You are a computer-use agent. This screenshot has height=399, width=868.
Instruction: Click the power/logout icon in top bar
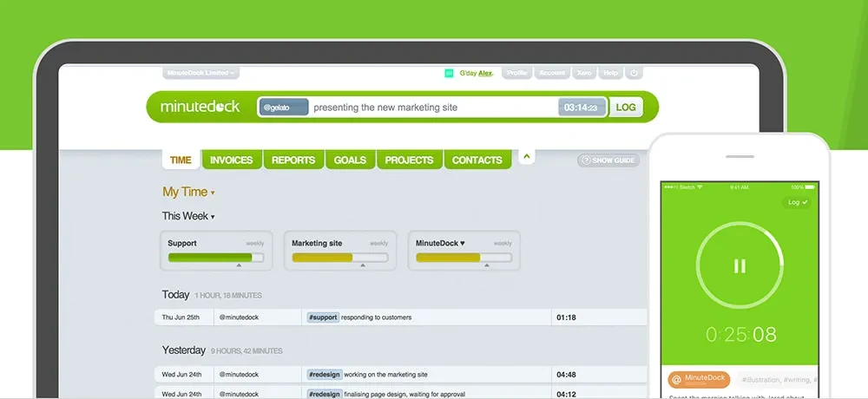point(634,73)
